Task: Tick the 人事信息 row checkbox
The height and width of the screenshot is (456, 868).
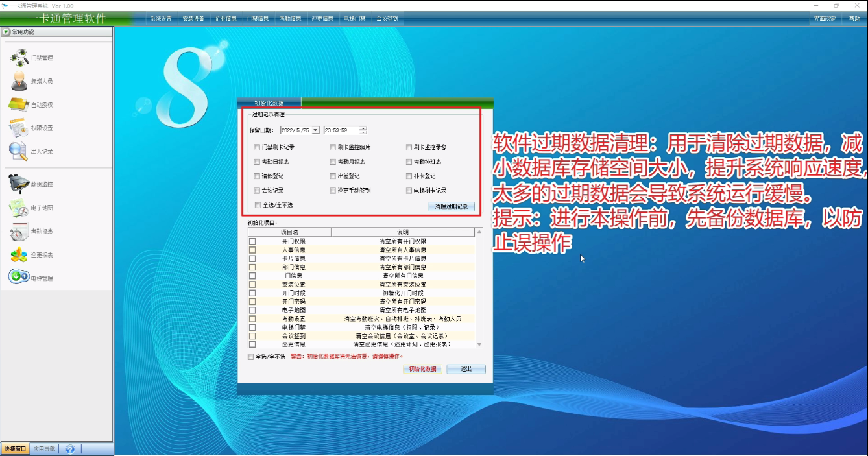Action: click(252, 250)
